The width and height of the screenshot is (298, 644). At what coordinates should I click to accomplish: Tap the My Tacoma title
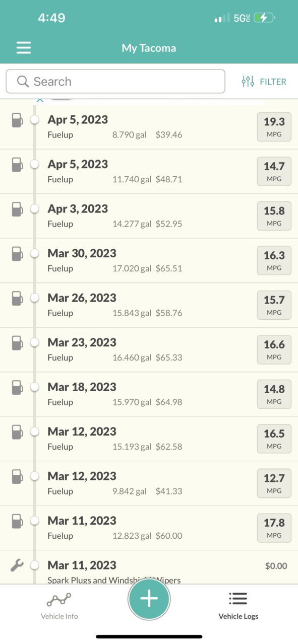point(149,48)
